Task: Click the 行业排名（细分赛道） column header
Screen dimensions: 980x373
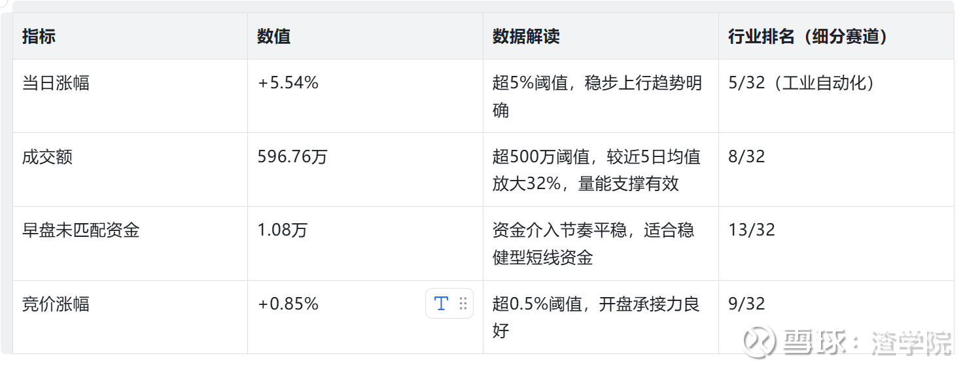Action: [x=808, y=37]
